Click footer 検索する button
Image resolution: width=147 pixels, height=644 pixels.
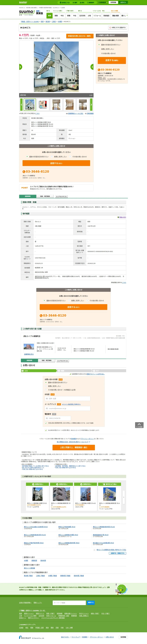[91, 602]
